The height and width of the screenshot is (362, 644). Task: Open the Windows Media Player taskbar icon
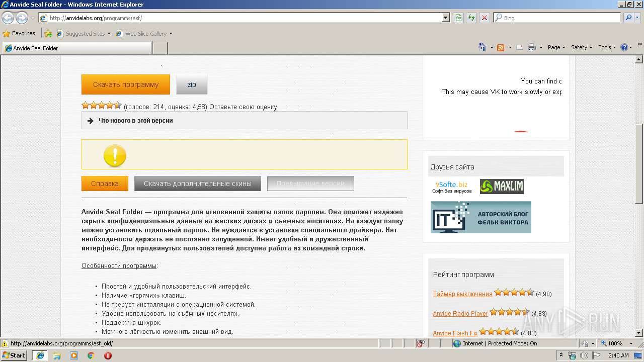point(74,355)
